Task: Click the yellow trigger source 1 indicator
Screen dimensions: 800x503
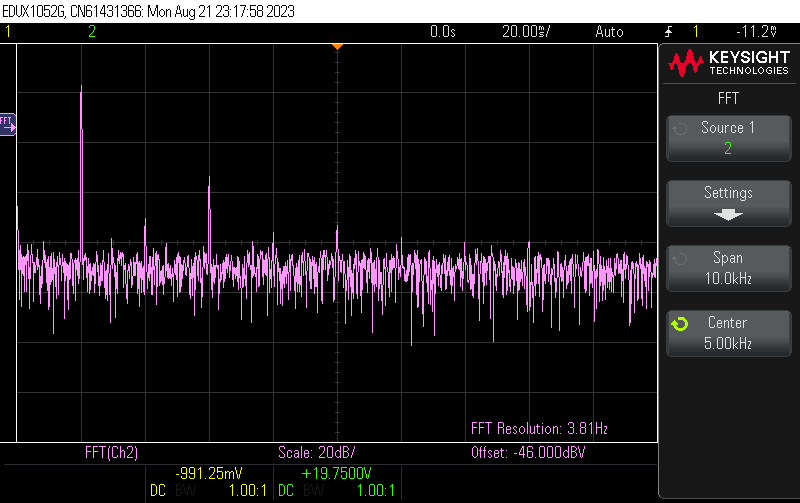Action: (696, 32)
